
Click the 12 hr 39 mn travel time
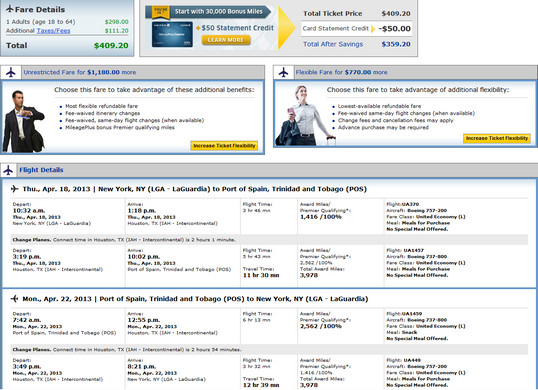261,385
